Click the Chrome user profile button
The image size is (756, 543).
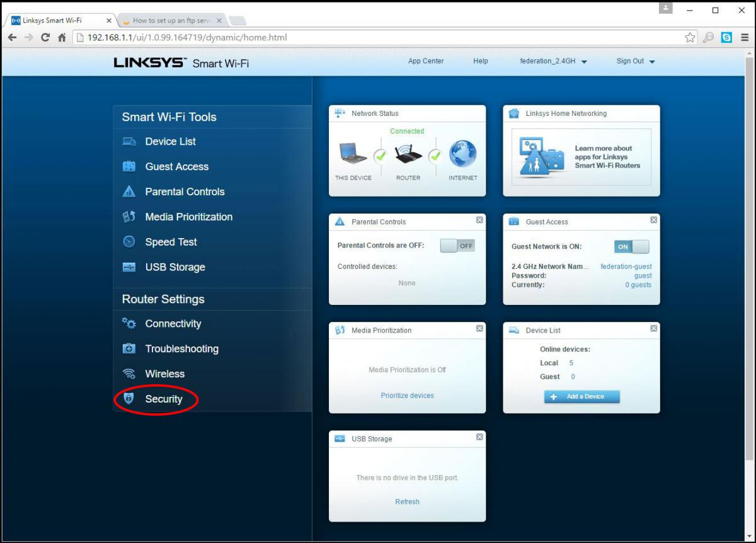point(666,8)
